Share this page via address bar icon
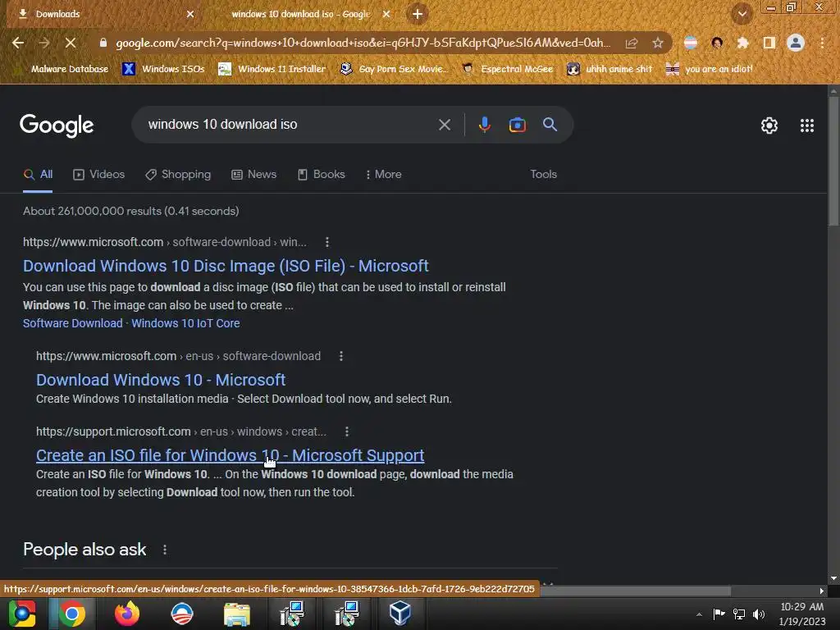The height and width of the screenshot is (630, 840). pyautogui.click(x=632, y=43)
